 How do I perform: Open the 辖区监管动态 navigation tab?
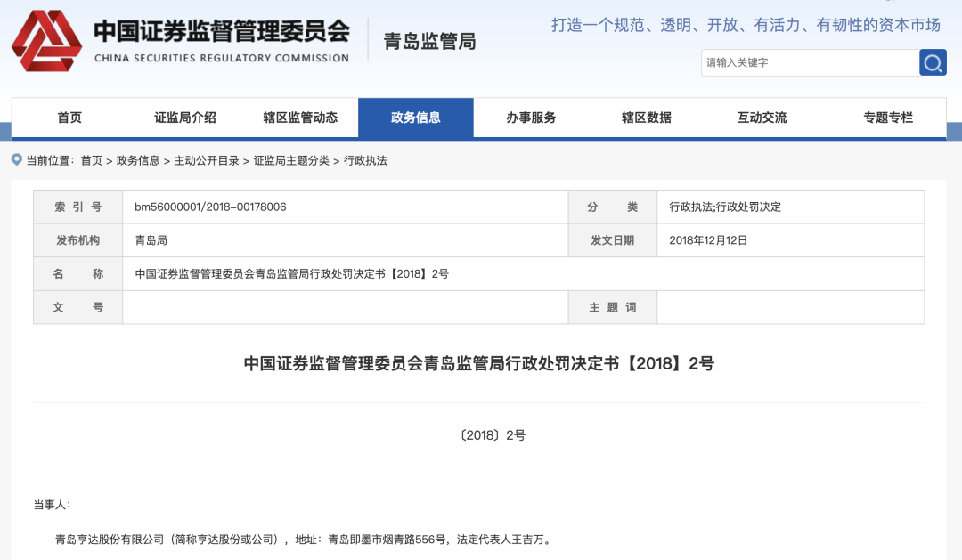300,118
